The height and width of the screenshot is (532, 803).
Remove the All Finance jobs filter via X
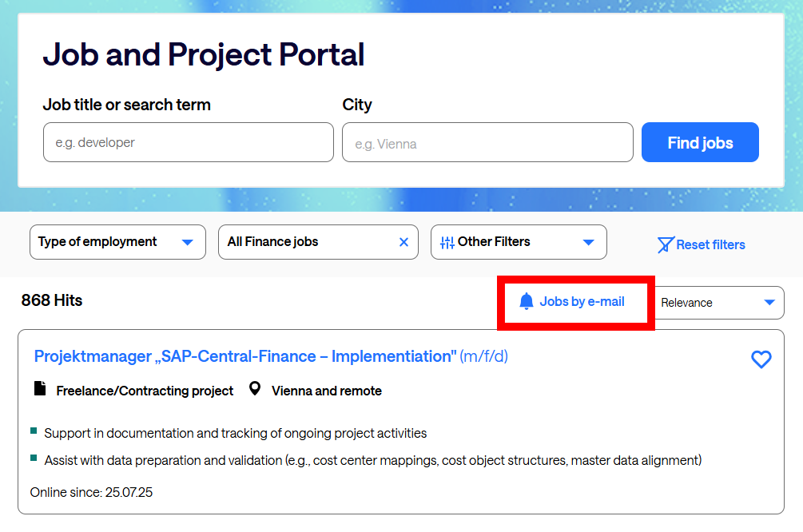point(403,242)
